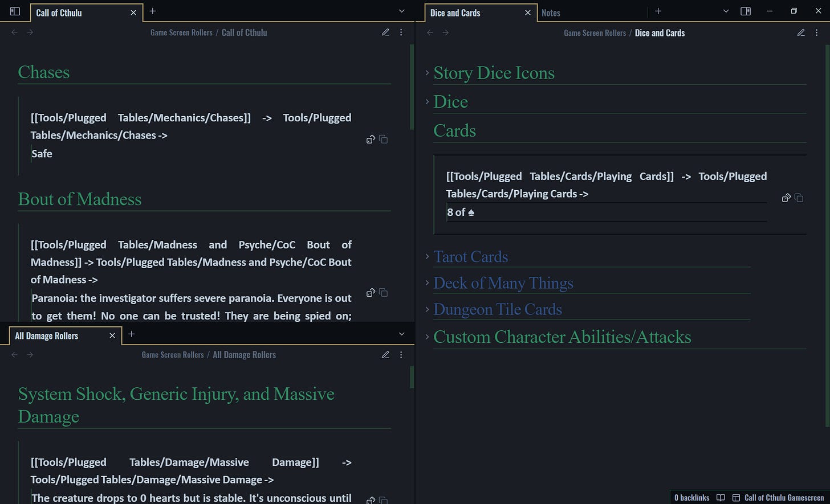Open tab list dropdown in All Damage Rollers pane
Screen dimensions: 830x504
click(402, 334)
